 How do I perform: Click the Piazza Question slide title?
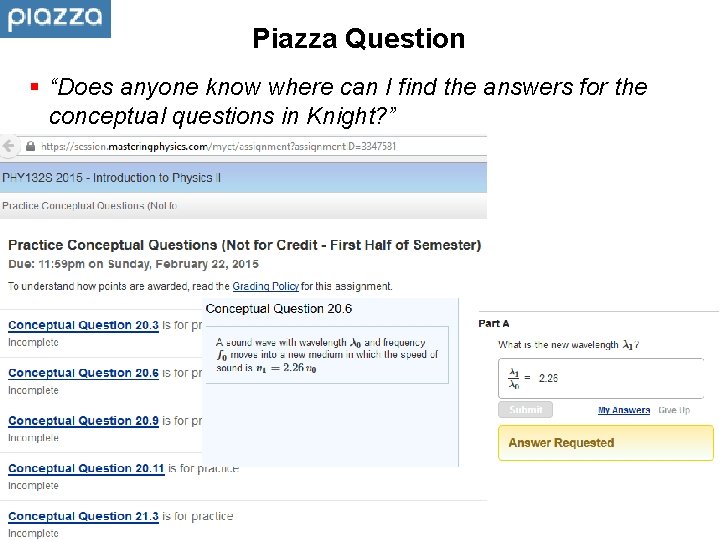(359, 39)
